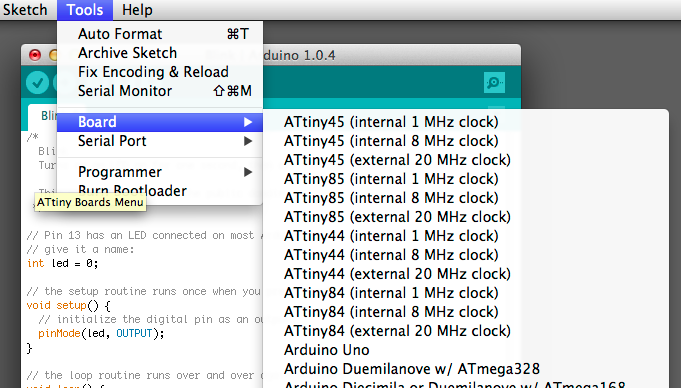Click the Blink sketch tab
The height and width of the screenshot is (388, 681).
pyautogui.click(x=43, y=116)
